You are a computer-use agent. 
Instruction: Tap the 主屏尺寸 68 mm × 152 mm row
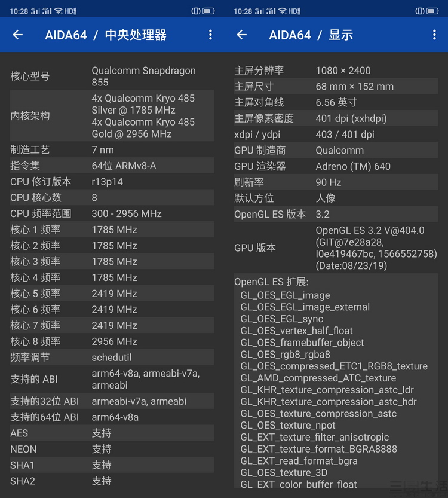coord(336,86)
